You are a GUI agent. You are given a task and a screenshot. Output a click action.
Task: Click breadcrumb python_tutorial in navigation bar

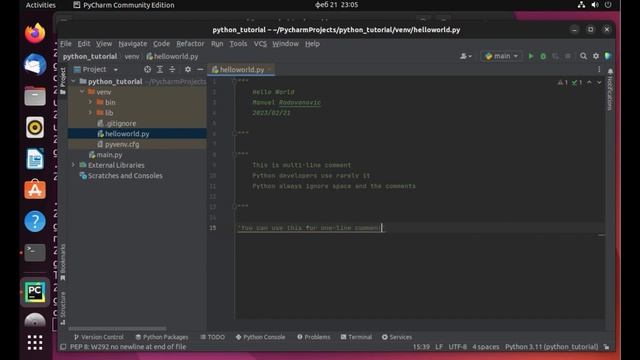90,57
